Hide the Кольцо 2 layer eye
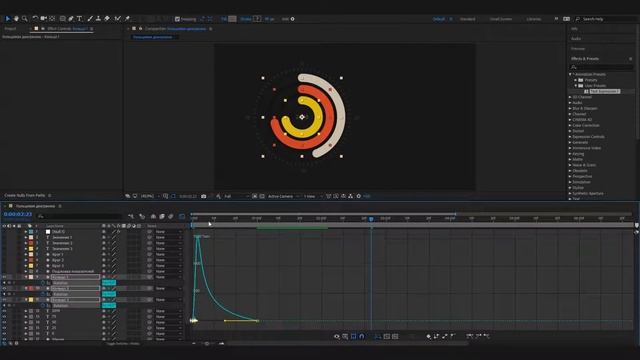 4,289
